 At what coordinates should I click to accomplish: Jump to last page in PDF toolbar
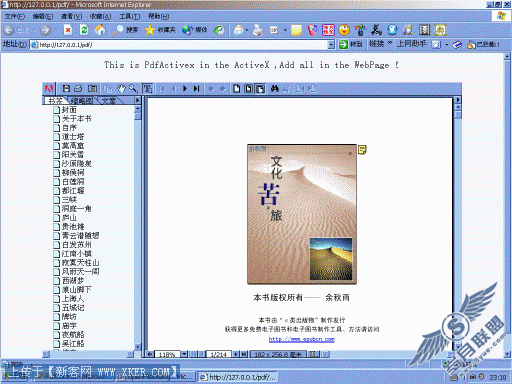(197, 89)
